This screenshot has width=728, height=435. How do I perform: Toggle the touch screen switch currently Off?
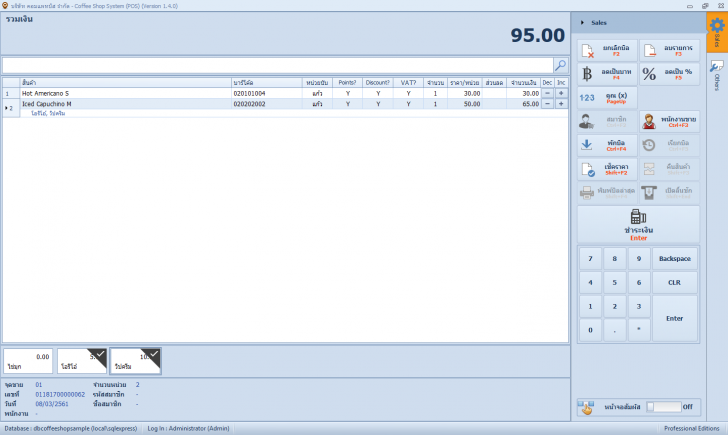coord(664,407)
